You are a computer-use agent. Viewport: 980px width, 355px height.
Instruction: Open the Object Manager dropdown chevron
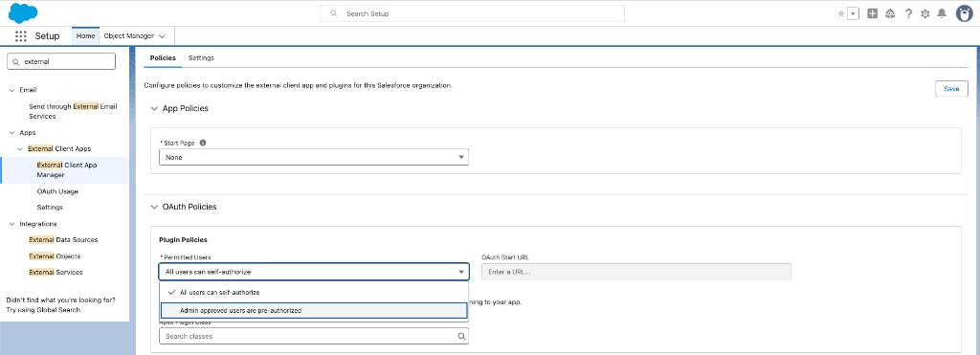click(163, 36)
